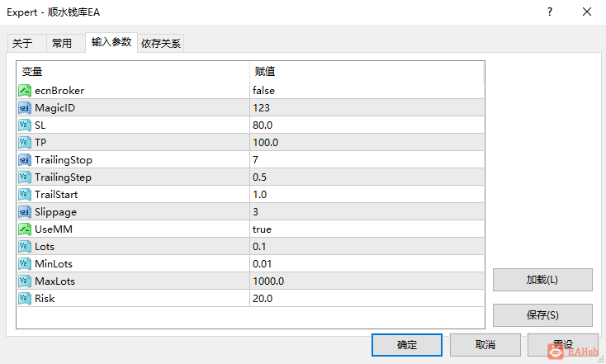Edit the MaxLots value 1000.0
Viewport: 606px width, 364px height.
(367, 281)
